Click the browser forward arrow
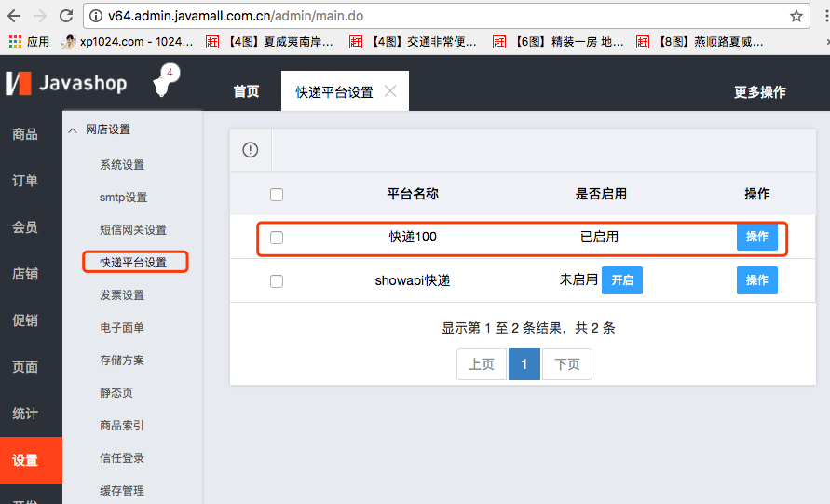 point(40,16)
